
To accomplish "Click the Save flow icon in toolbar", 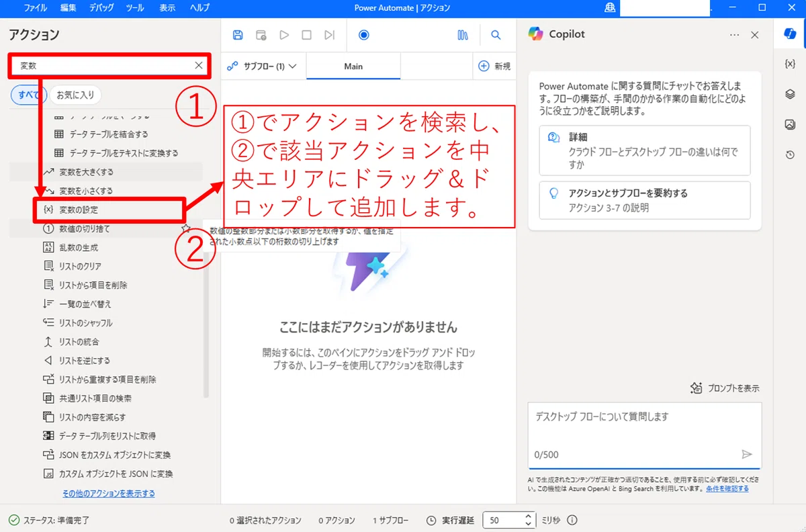I will pos(238,35).
